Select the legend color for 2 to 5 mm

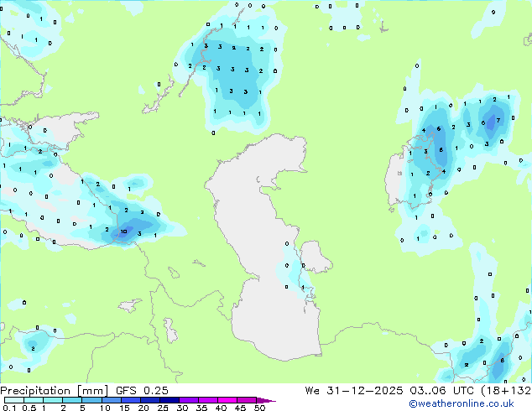click(x=72, y=400)
